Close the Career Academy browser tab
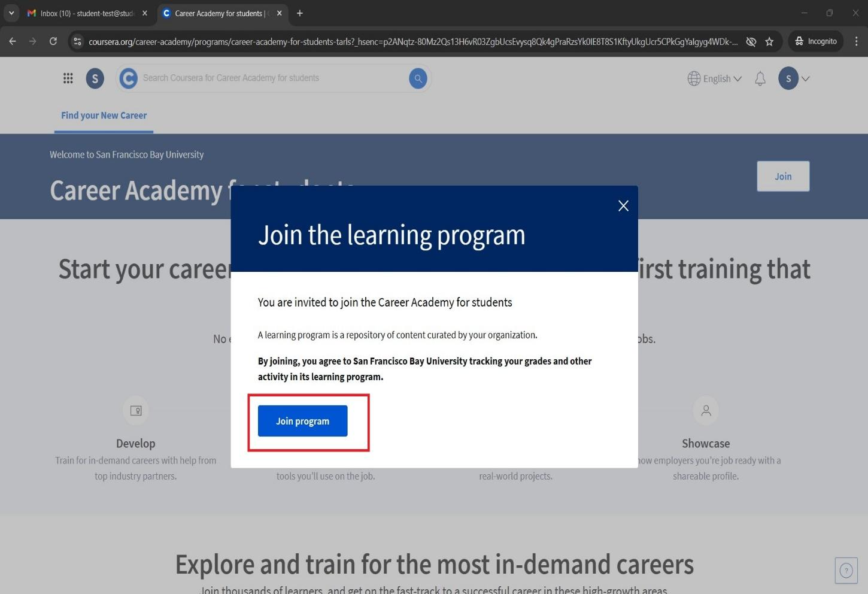868x594 pixels. tap(279, 13)
